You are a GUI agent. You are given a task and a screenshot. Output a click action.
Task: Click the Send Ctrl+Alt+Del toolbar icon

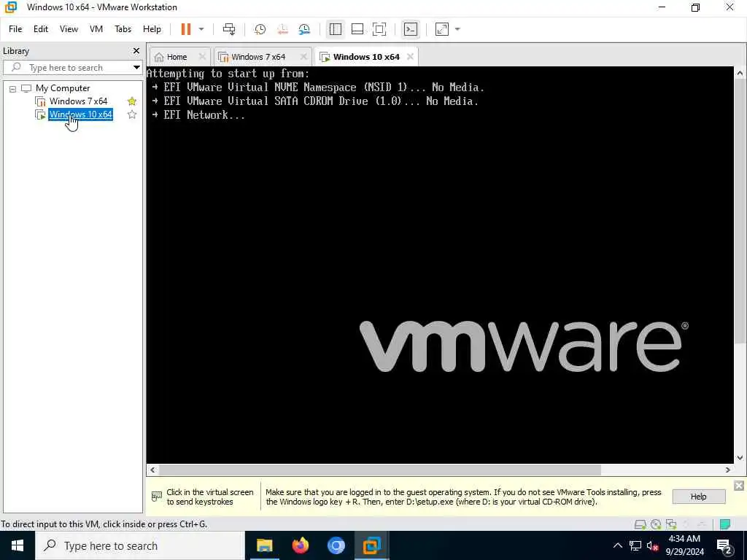(229, 29)
